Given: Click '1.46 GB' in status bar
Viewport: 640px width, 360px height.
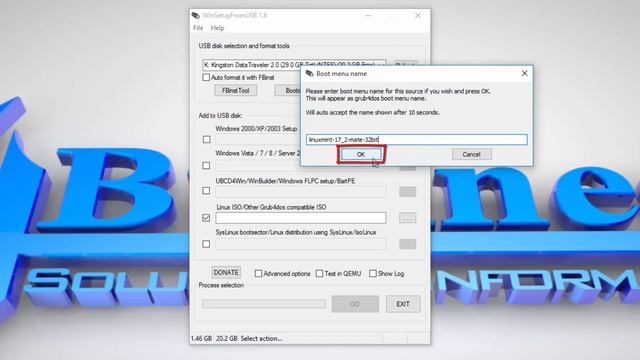Looking at the screenshot, I should [x=201, y=338].
